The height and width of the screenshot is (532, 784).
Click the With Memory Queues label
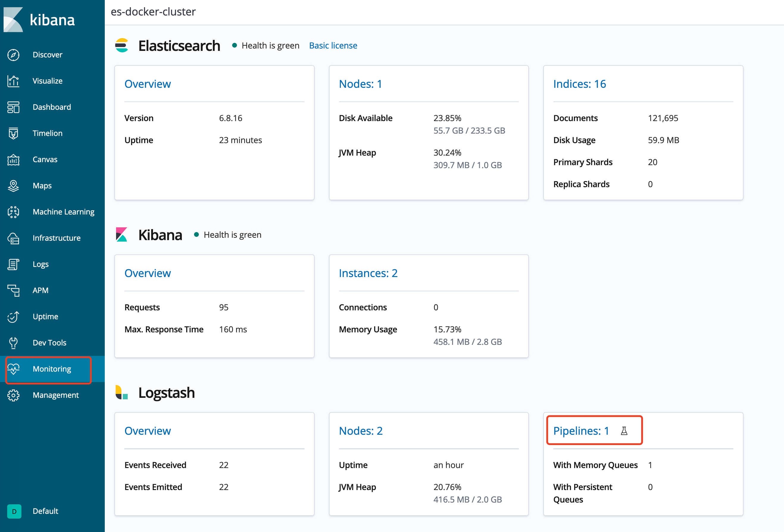click(x=595, y=465)
